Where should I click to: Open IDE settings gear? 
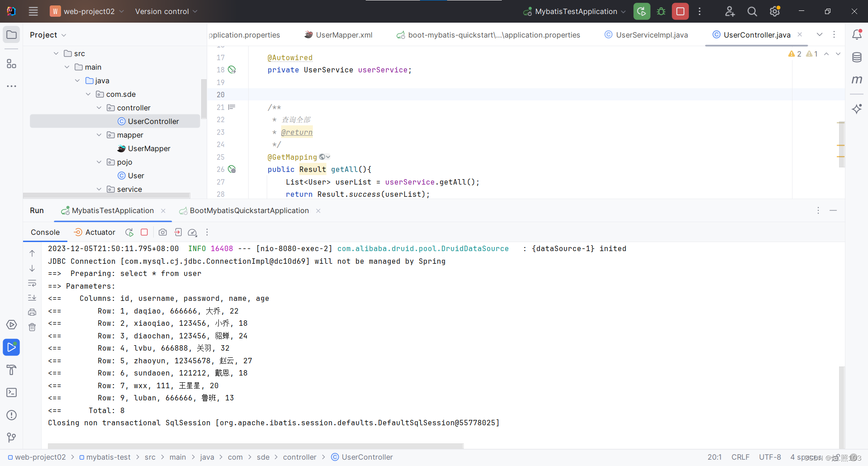774,11
